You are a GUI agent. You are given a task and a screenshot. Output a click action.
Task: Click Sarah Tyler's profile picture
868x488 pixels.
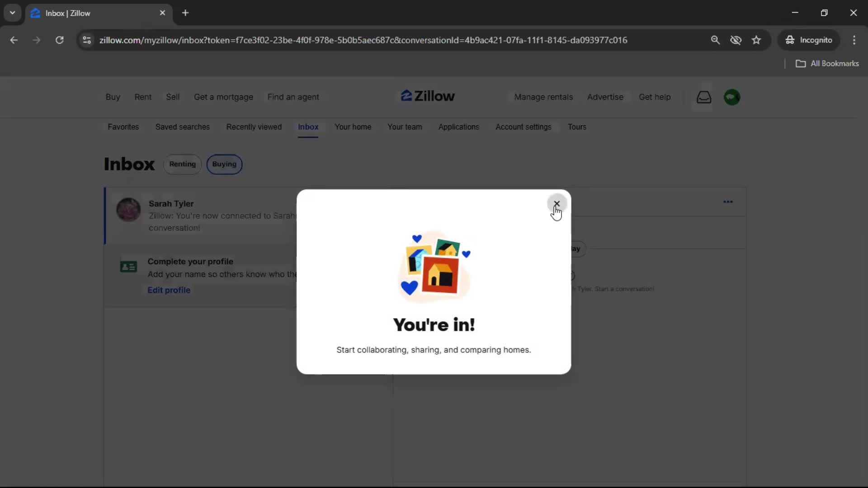pyautogui.click(x=128, y=209)
